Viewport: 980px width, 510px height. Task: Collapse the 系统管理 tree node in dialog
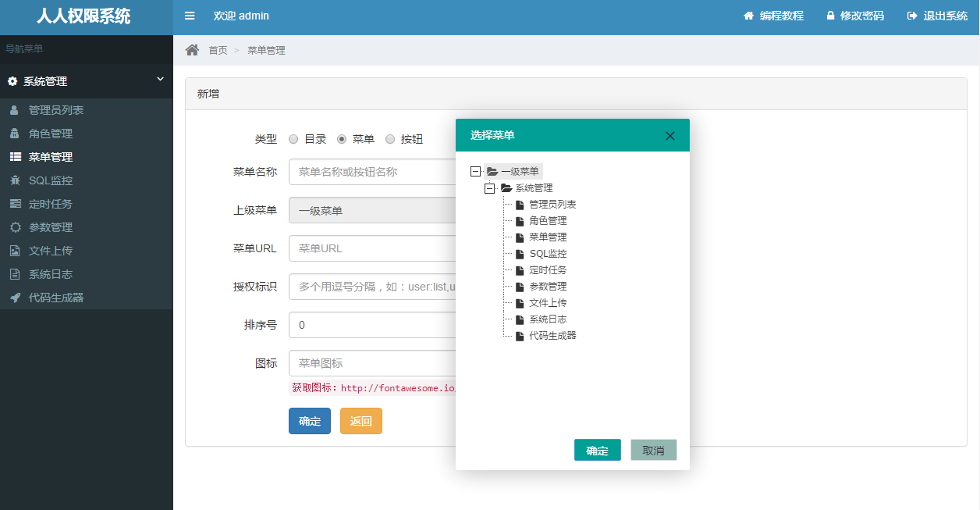coord(489,188)
